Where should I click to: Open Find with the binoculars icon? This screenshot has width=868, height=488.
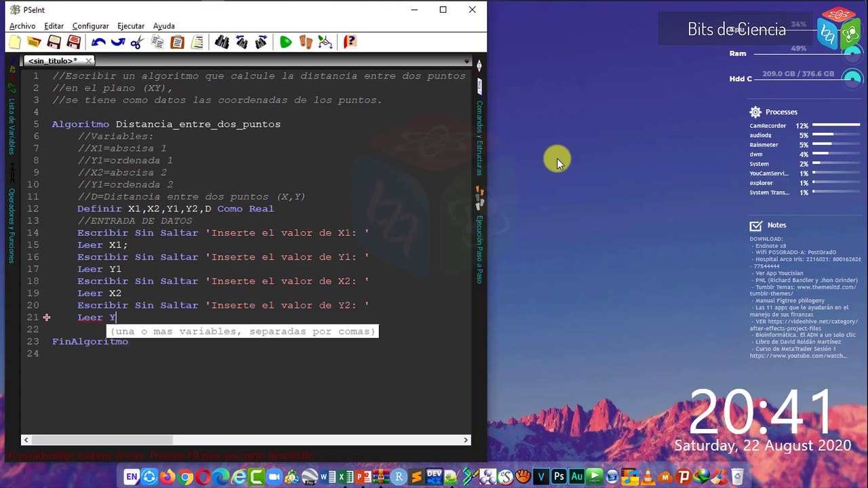[x=222, y=43]
